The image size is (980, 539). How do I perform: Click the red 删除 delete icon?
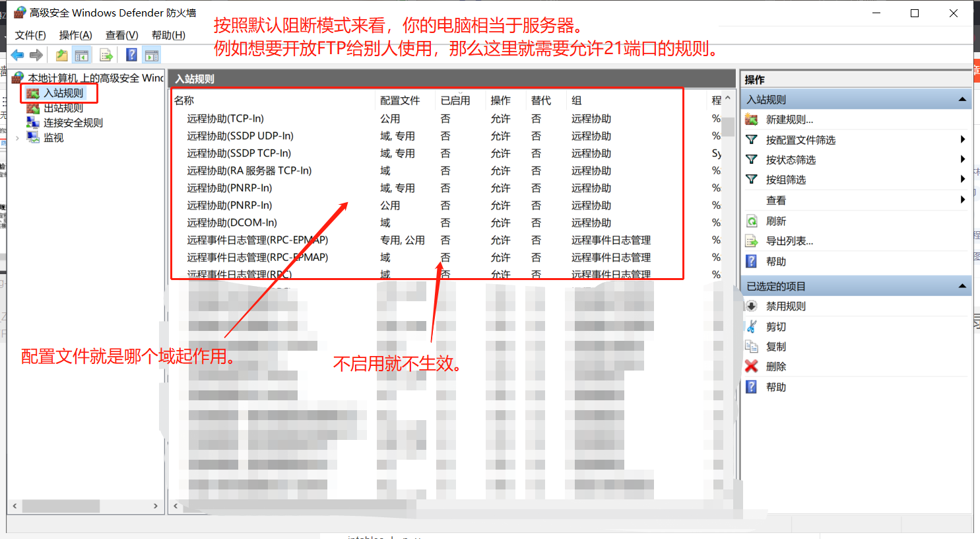pos(752,366)
